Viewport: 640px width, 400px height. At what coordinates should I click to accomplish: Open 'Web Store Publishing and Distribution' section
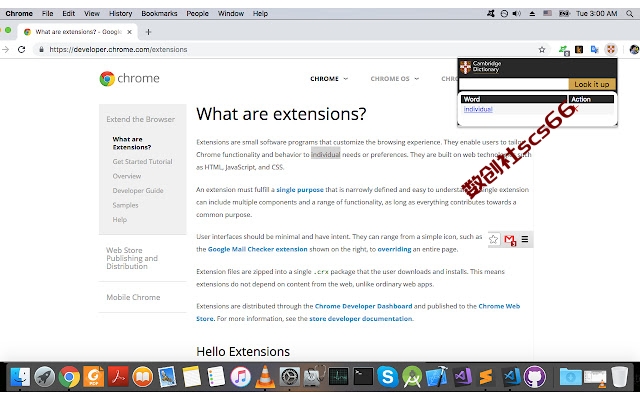point(132,258)
